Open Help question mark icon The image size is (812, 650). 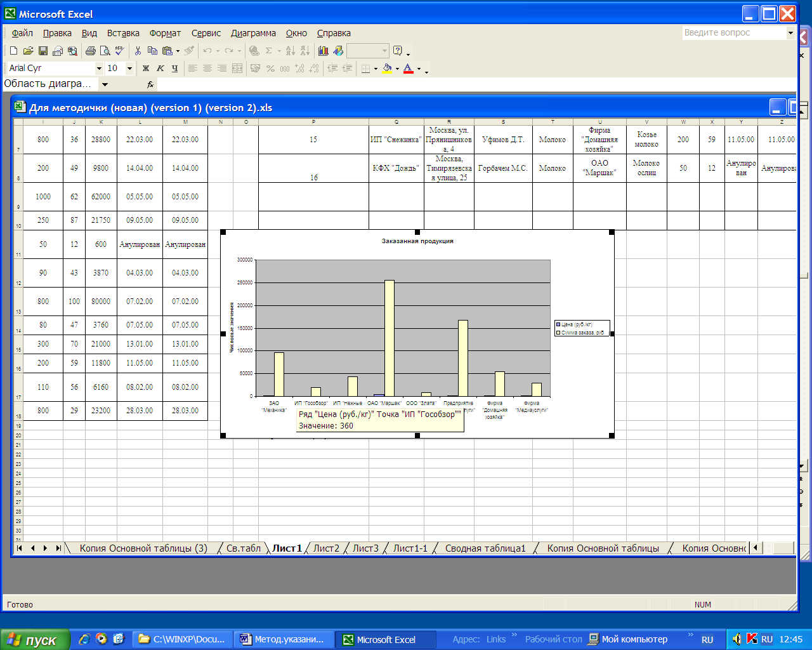(398, 51)
